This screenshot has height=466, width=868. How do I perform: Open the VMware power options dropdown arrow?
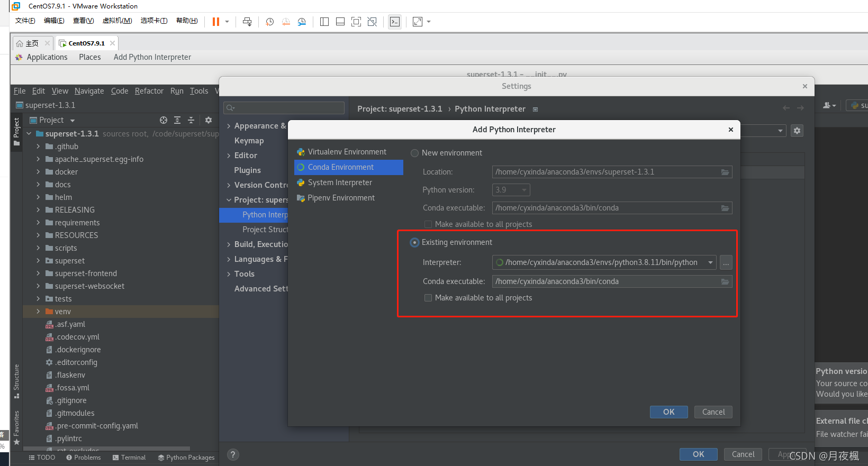click(227, 22)
